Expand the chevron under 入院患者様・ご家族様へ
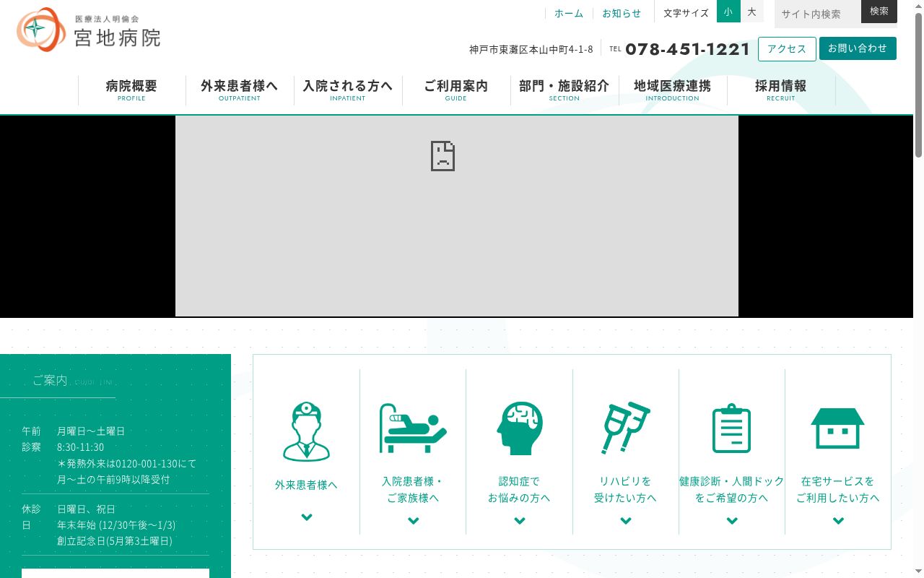924x578 pixels. 413,520
